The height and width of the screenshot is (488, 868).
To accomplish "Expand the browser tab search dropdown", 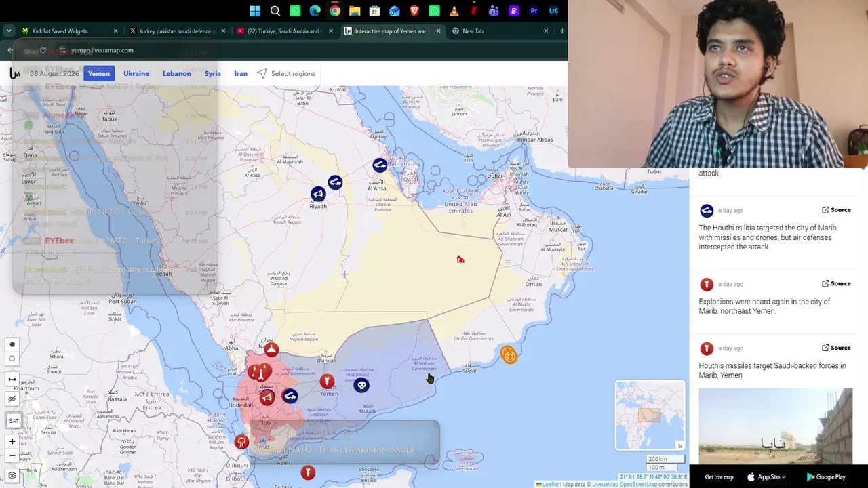I will point(8,31).
